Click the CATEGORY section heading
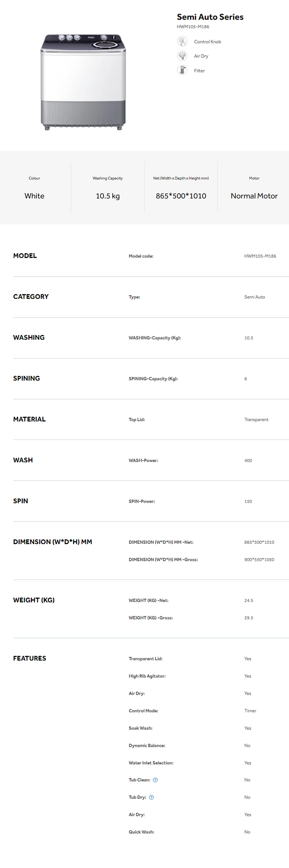The width and height of the screenshot is (289, 868). coord(31,297)
